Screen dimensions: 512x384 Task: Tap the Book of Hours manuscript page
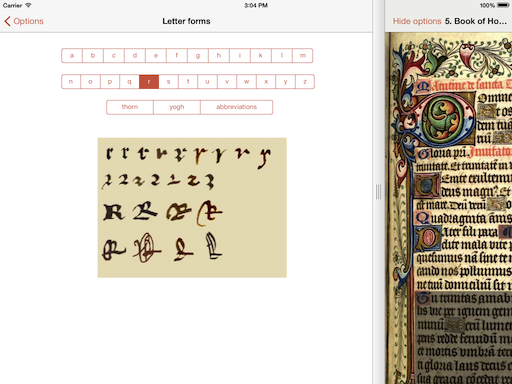(448, 208)
